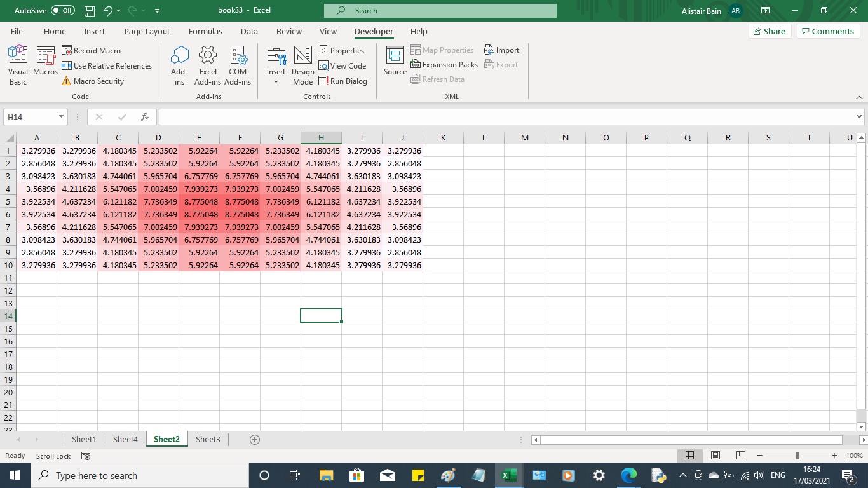
Task: Open zoom dialog via 100% label
Action: (x=854, y=456)
